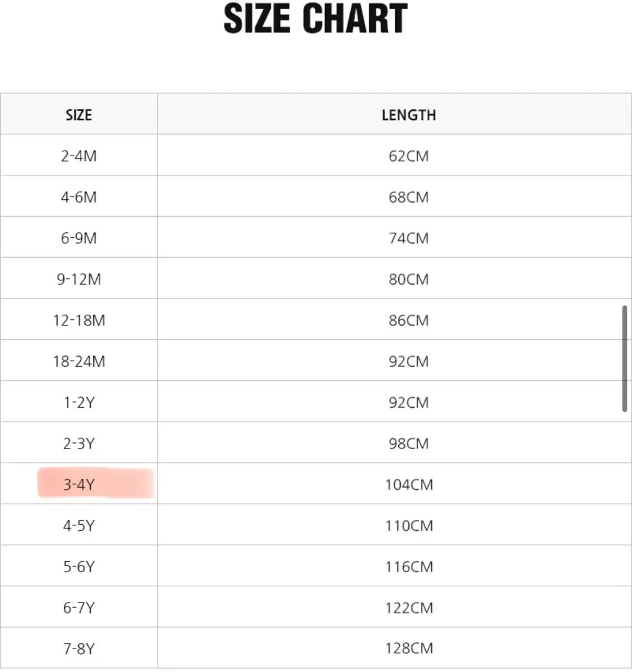Click the 98CM length value

[408, 444]
